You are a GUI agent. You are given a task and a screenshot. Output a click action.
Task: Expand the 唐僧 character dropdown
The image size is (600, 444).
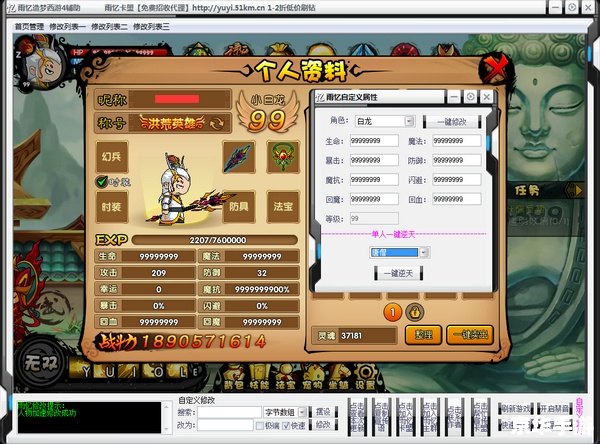point(424,252)
